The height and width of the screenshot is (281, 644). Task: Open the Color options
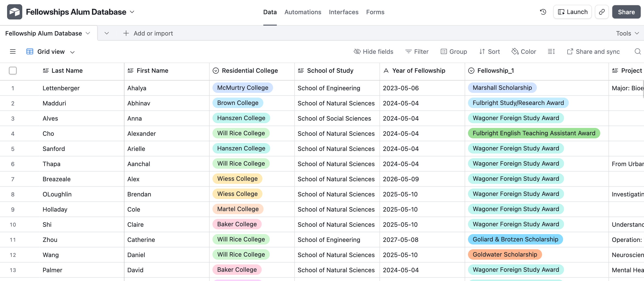(524, 51)
